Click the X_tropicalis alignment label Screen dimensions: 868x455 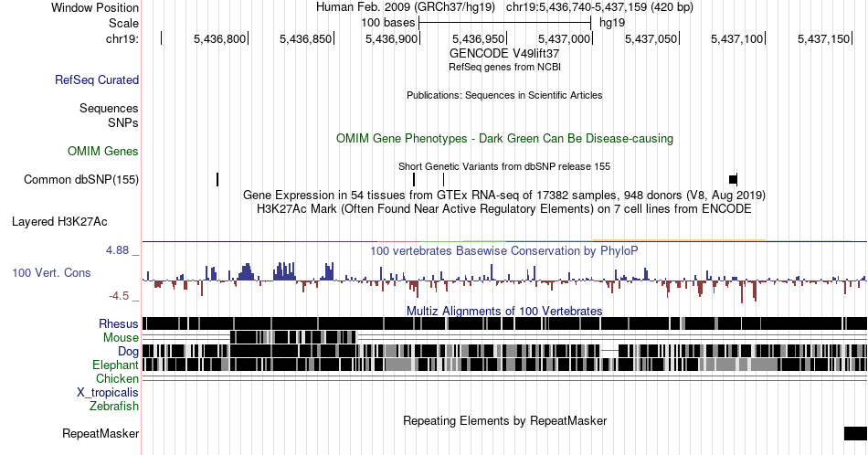point(108,393)
